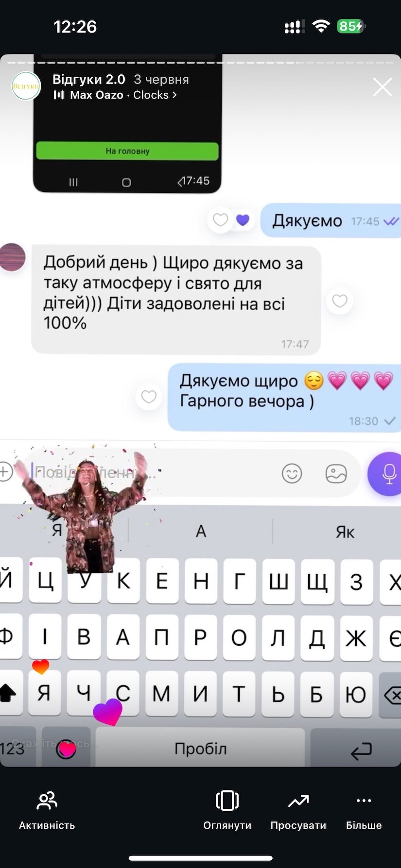401x868 pixels.
Task: Click the story progress bar at top
Action: point(200,63)
